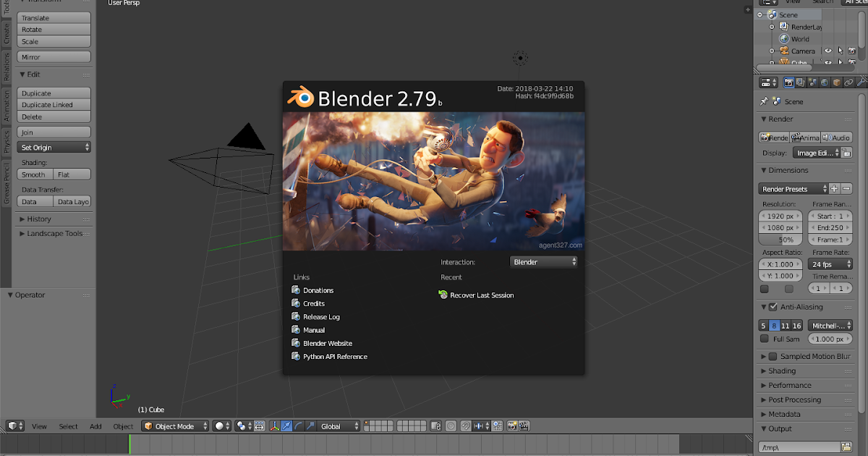Click the Translate button

[x=54, y=17]
